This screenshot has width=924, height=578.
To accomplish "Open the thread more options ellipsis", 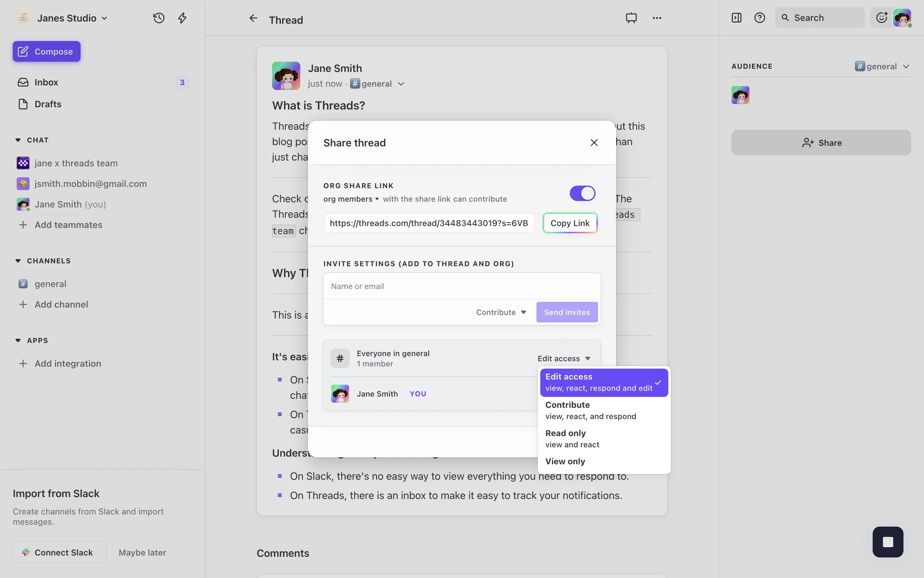I will (x=657, y=18).
